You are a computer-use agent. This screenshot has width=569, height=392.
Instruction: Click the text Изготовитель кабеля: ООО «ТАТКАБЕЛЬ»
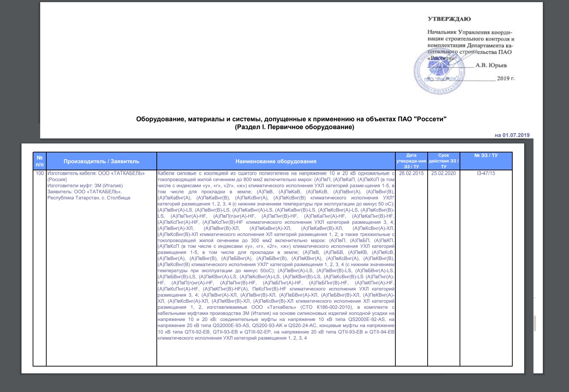point(96,173)
